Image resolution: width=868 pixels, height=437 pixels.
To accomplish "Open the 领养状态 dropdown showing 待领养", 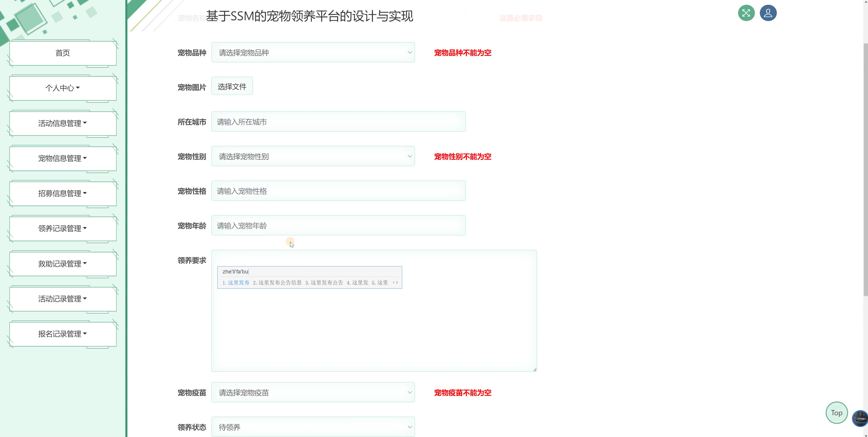I will point(313,427).
